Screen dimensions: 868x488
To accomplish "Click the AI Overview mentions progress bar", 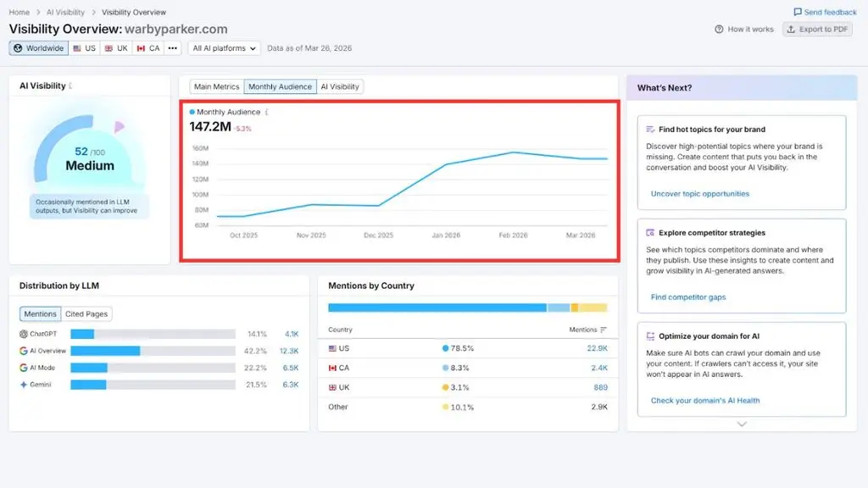I will (x=153, y=351).
